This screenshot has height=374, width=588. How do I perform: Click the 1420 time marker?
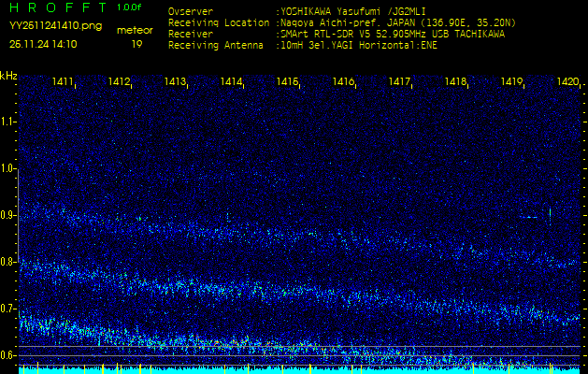click(x=567, y=82)
